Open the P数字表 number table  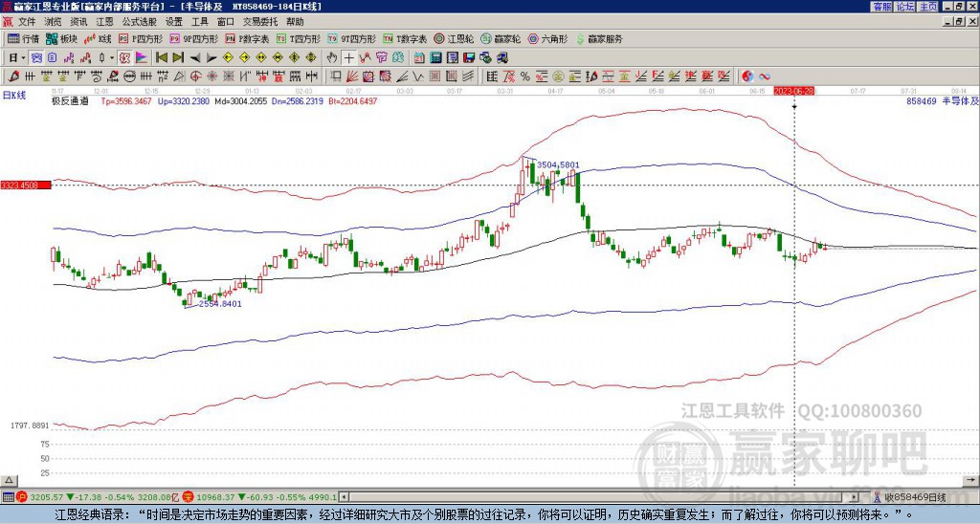[248, 38]
